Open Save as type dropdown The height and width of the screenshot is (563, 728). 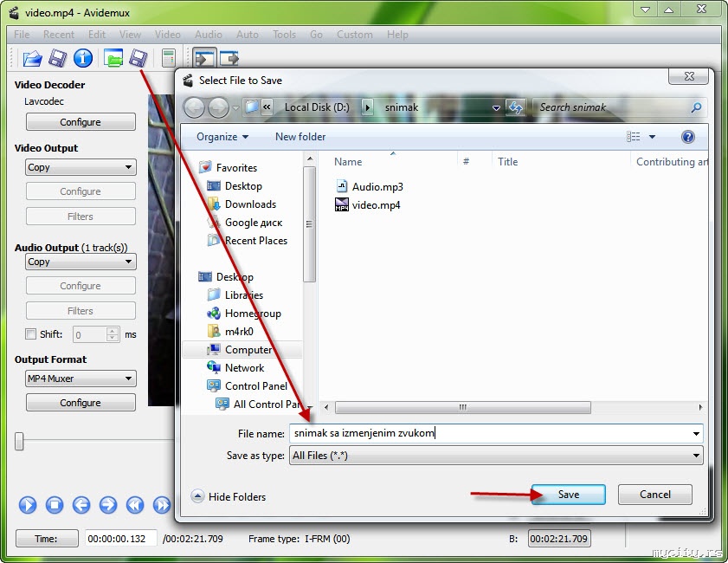[496, 456]
